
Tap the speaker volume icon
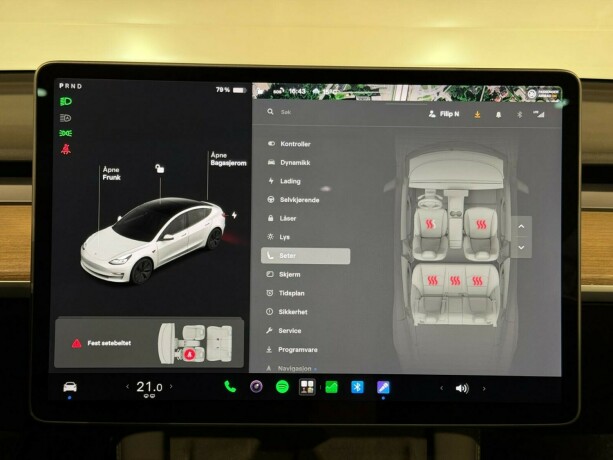coord(462,388)
